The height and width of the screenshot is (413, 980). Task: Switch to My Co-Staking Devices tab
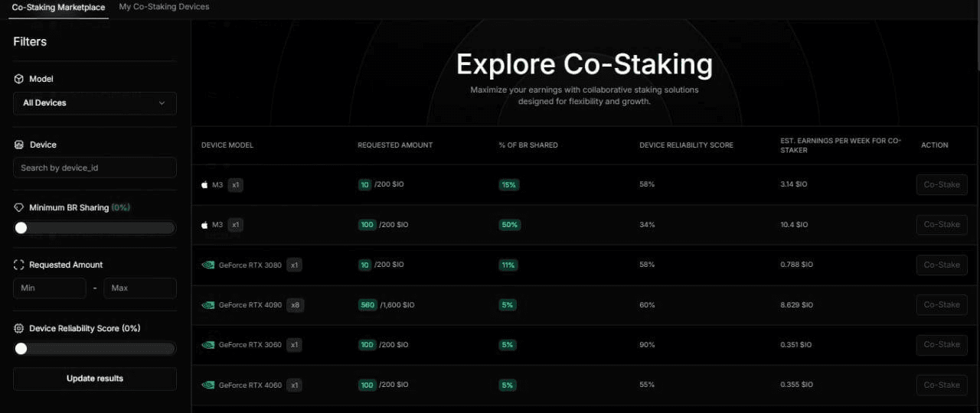[x=164, y=7]
